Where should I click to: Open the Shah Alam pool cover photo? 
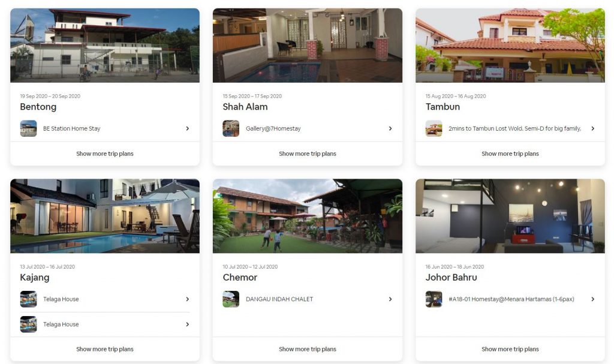[308, 46]
